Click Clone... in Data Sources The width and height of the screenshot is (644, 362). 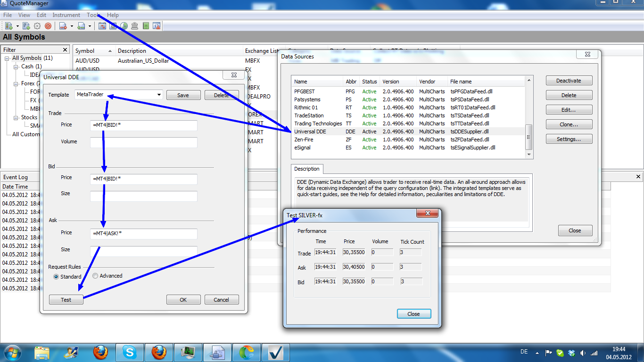569,124
